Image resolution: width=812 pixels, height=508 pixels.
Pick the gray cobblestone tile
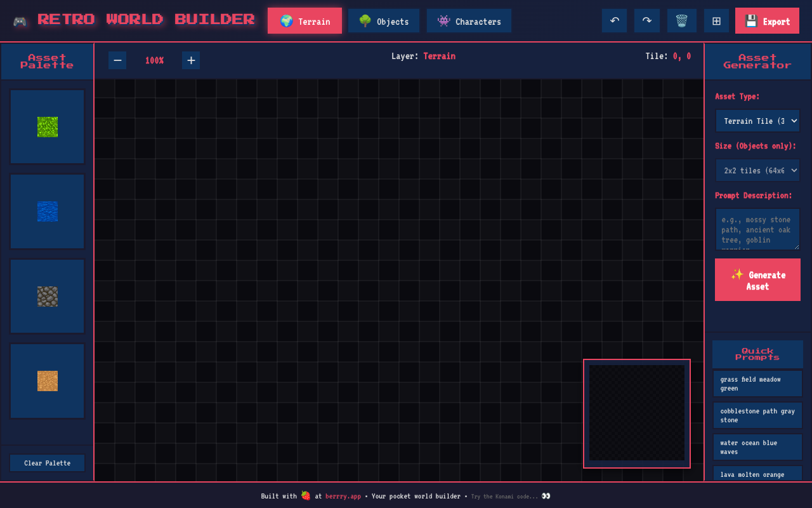click(48, 297)
